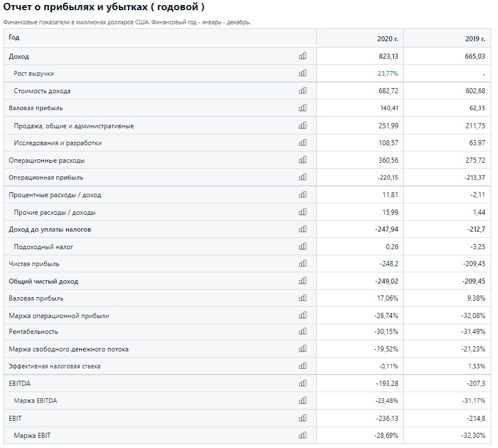Select the Операционные расходы label
The height and width of the screenshot is (448, 498).
(47, 160)
